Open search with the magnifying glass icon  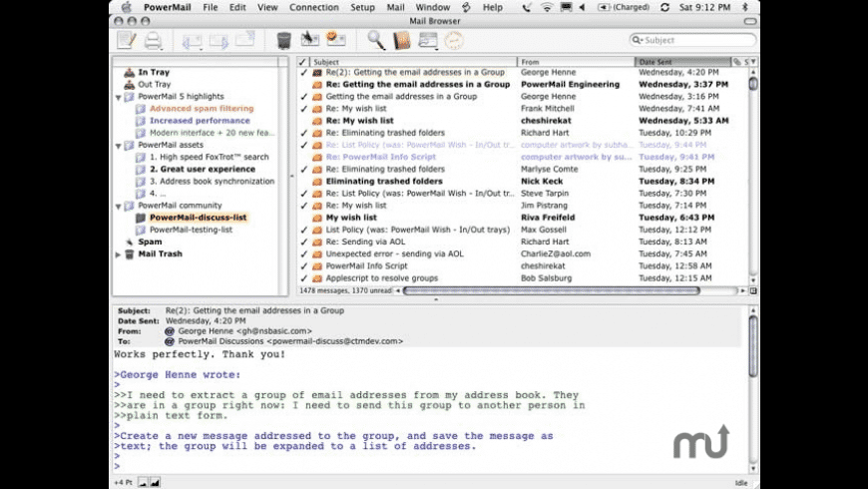[376, 41]
